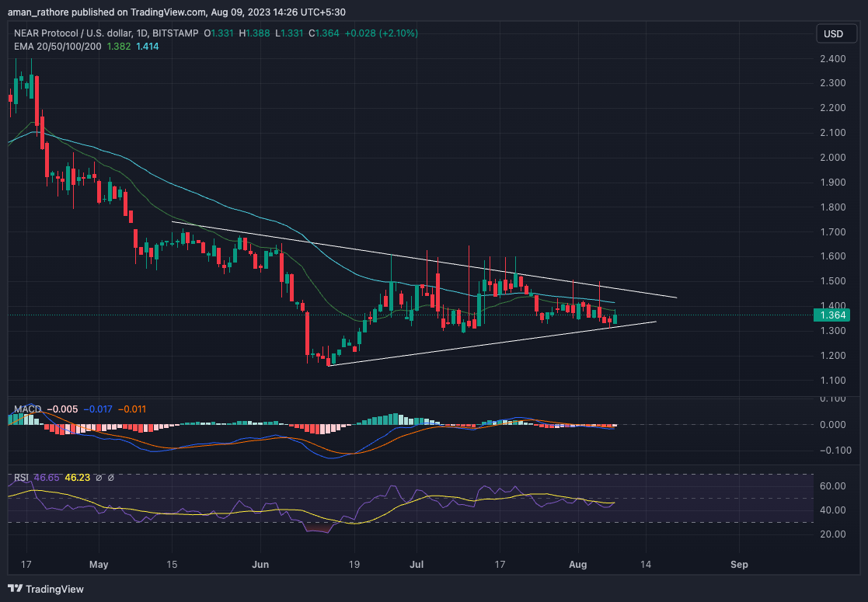Click the change value +0.028 (+2.10%)

point(382,33)
